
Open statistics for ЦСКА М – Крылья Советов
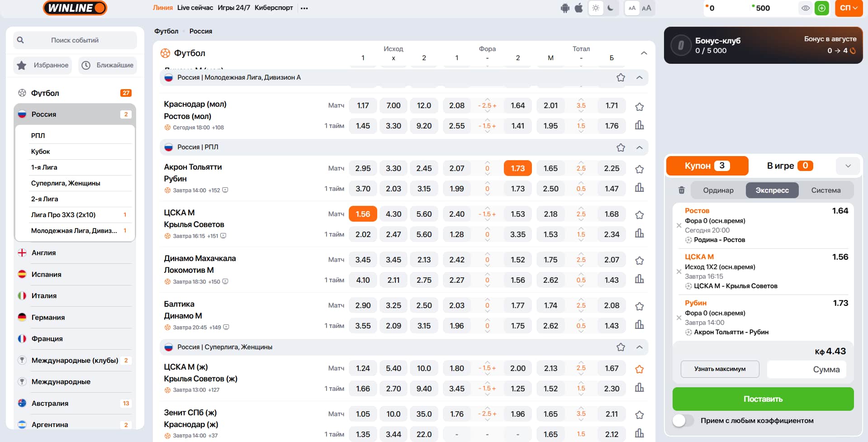639,233
